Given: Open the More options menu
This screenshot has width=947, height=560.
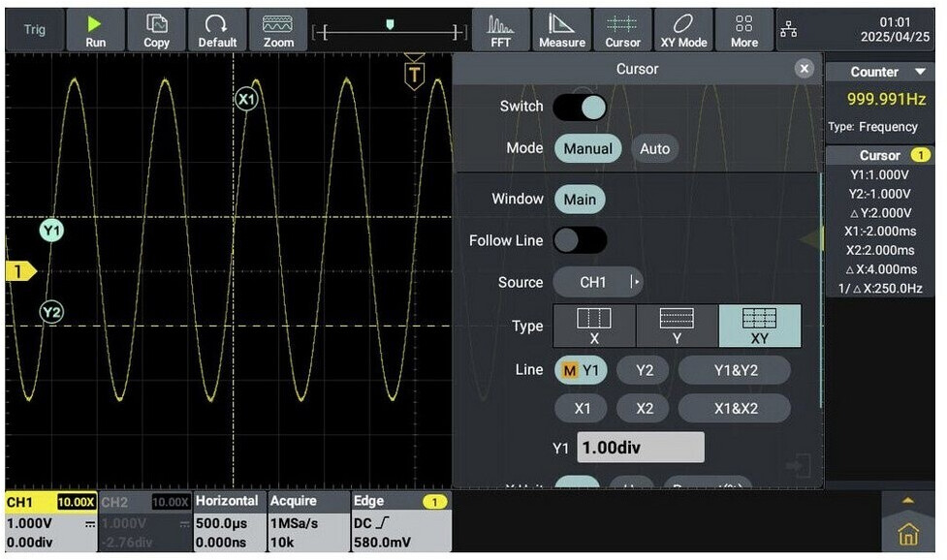Looking at the screenshot, I should 743,30.
